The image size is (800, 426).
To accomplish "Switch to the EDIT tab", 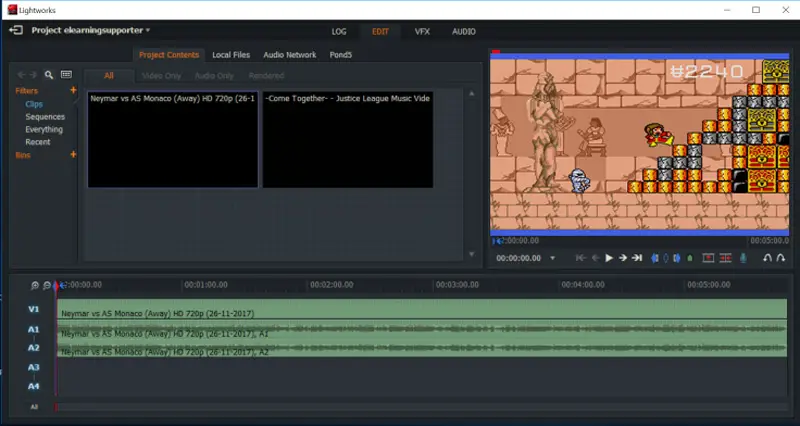I will pyautogui.click(x=380, y=32).
